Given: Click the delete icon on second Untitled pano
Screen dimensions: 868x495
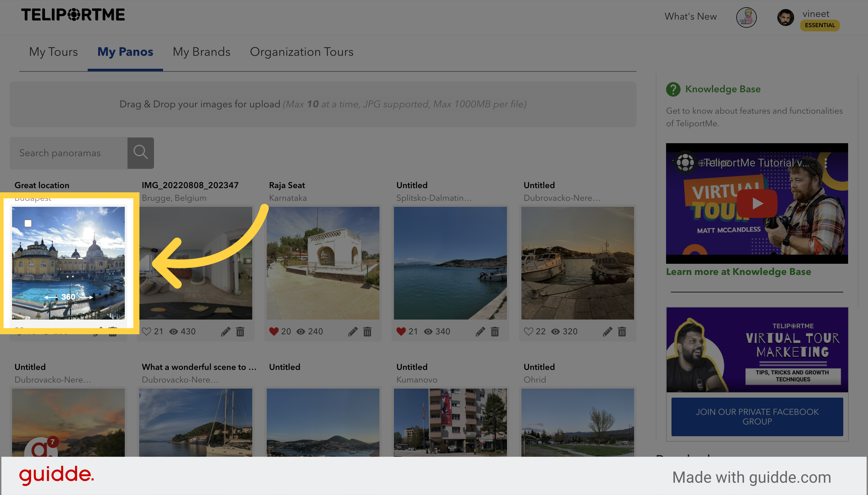Looking at the screenshot, I should (622, 331).
